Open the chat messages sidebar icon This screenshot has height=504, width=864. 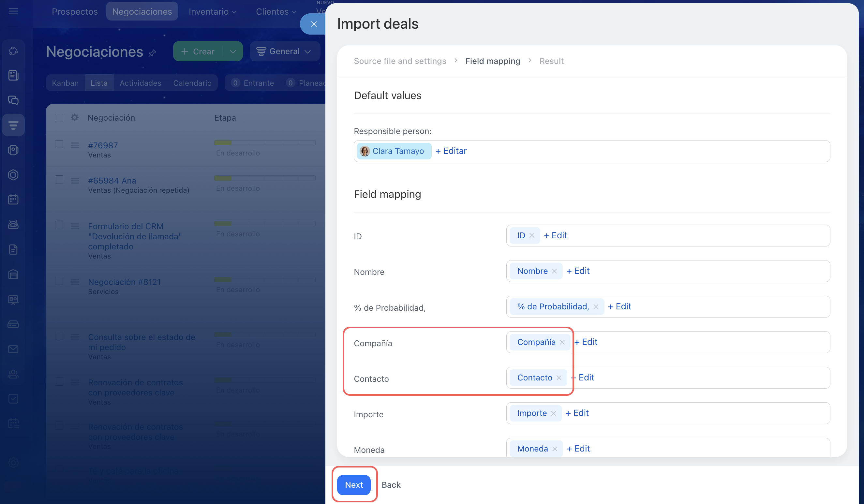(x=13, y=100)
